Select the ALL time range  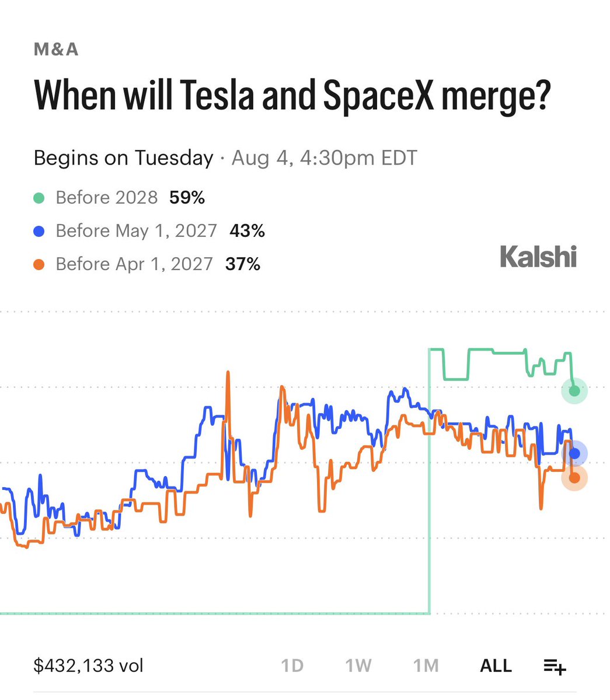tap(496, 666)
